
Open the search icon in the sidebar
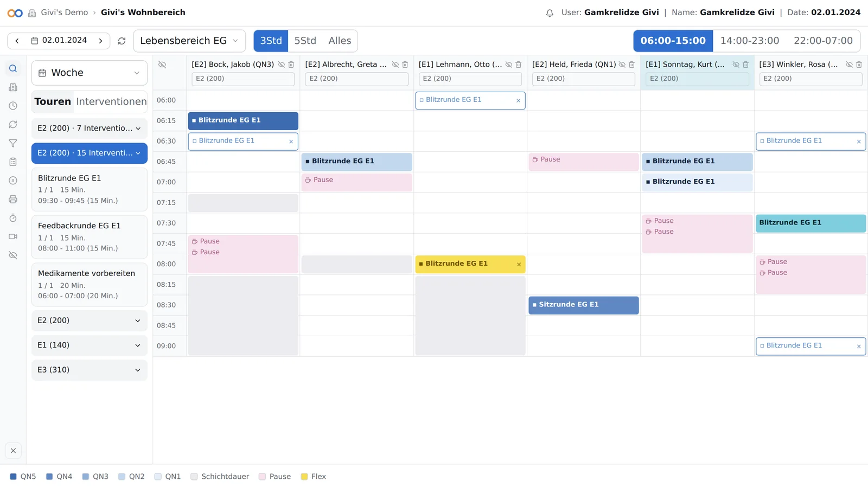[13, 69]
